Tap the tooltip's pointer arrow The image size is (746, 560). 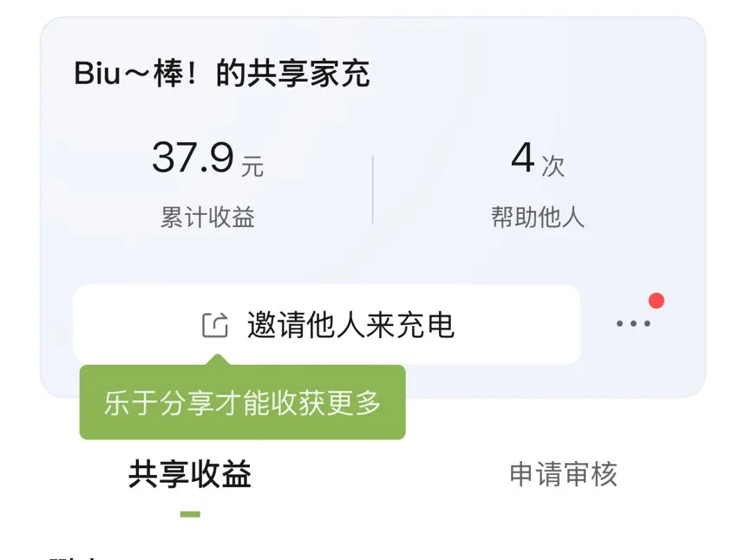[219, 360]
